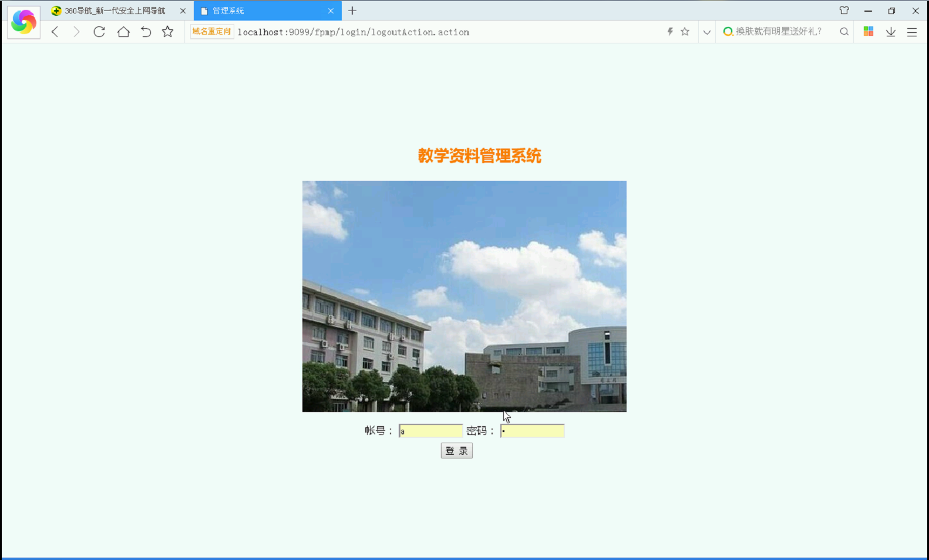Open a new tab with plus button

point(352,11)
